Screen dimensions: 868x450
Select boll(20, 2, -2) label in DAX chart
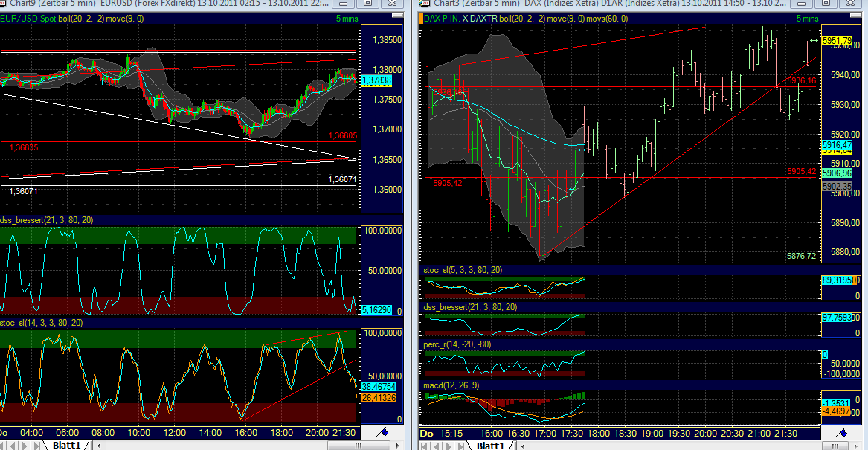coord(523,19)
